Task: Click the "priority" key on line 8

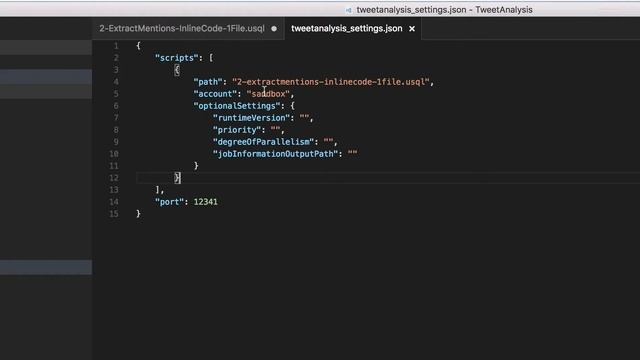Action: click(237, 130)
